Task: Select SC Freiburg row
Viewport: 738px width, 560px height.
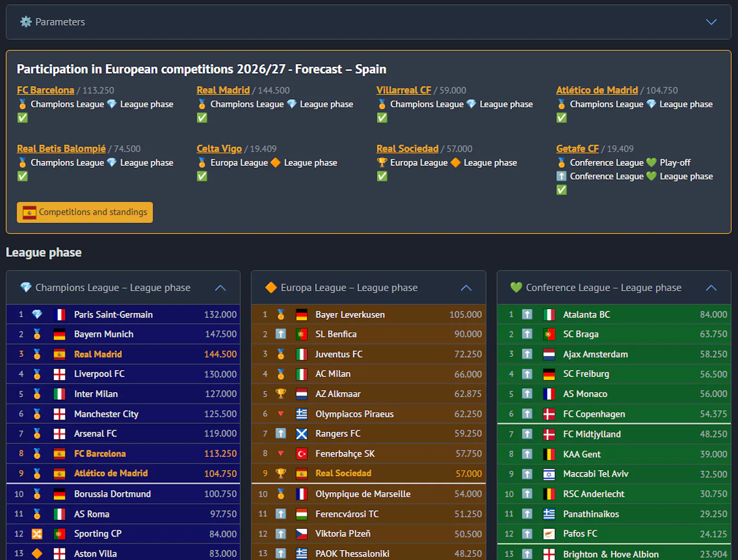Action: (614, 374)
